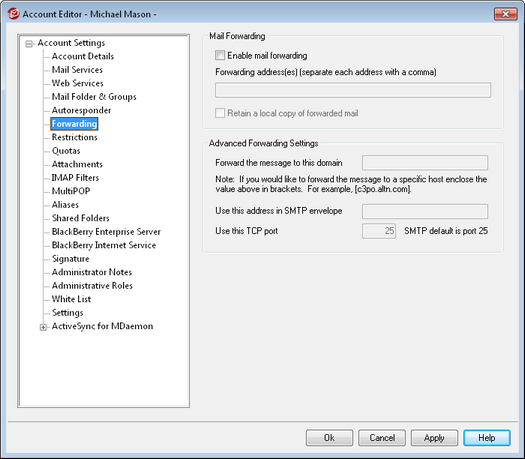Click the MDaemon app icon in title bar

click(13, 14)
